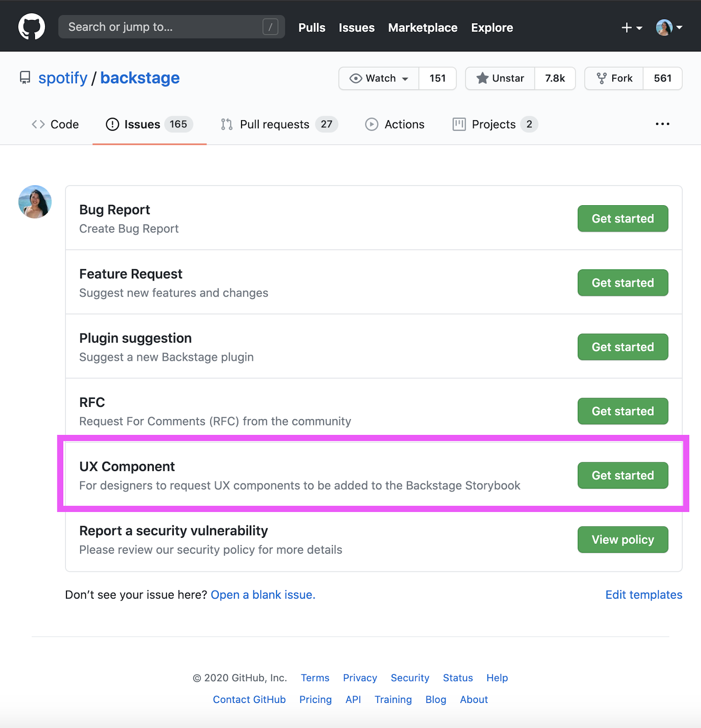Open the profile avatar menu
This screenshot has height=728, width=701.
(x=669, y=28)
